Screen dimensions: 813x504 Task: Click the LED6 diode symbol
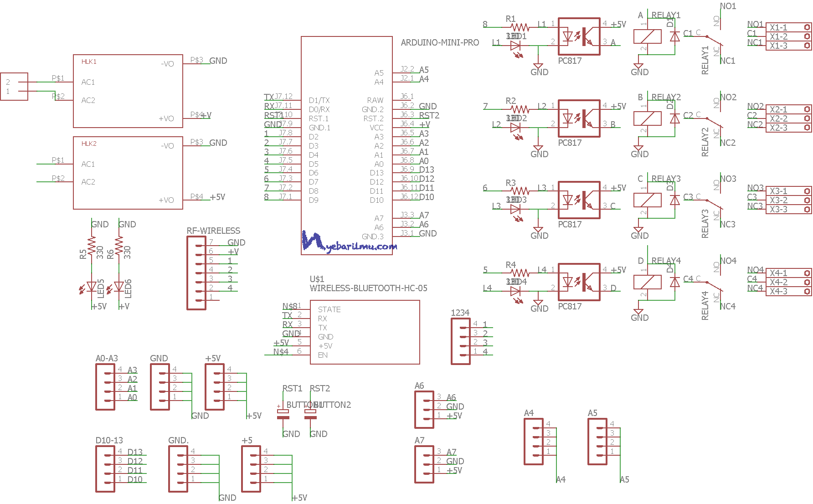pos(117,287)
